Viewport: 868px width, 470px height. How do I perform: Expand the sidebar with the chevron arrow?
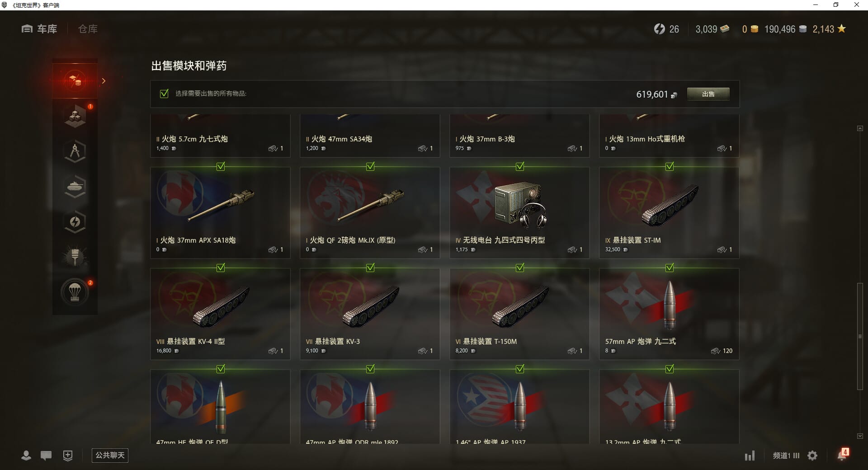coord(104,81)
